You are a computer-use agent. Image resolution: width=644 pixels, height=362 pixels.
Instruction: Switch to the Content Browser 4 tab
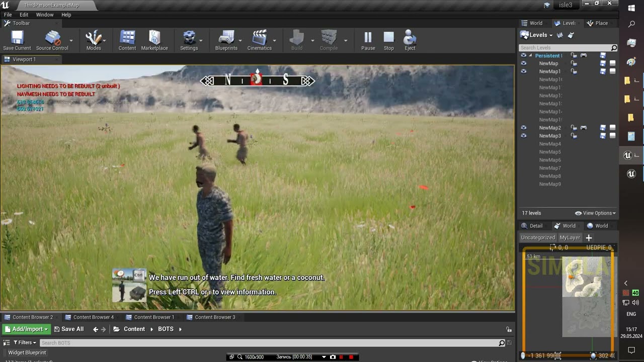93,317
